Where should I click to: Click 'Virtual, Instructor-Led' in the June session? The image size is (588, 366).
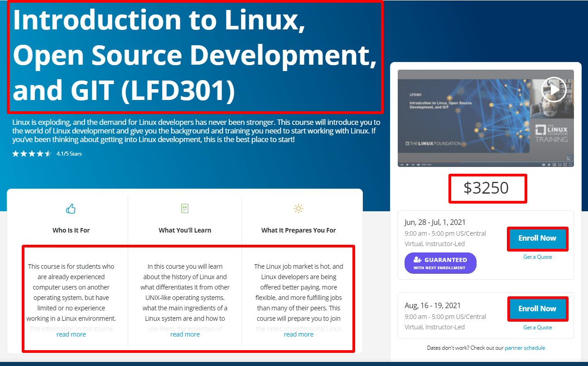[435, 244]
